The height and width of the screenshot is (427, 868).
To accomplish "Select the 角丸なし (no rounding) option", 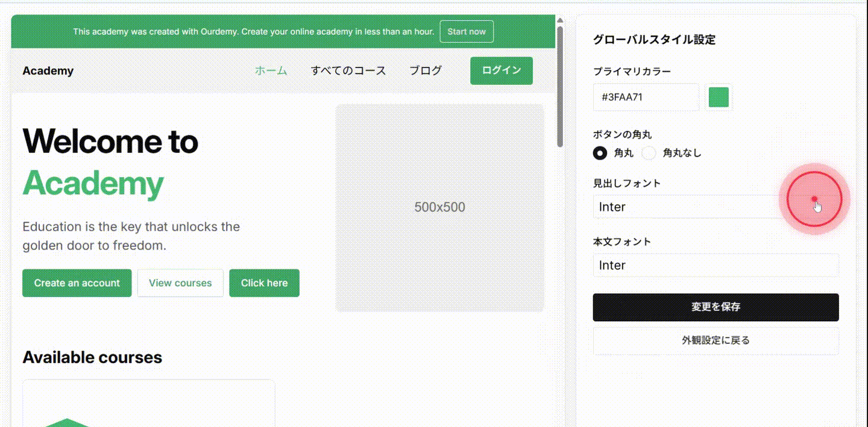I will tap(649, 153).
